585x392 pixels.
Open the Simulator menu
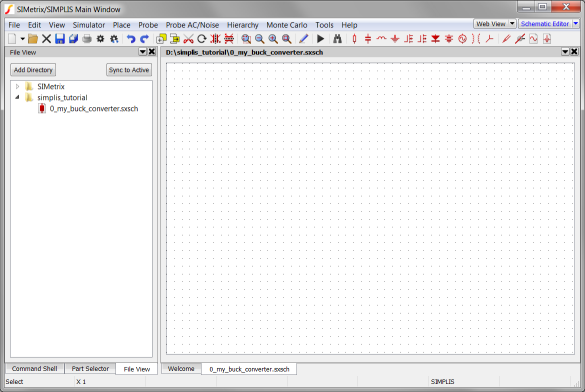[x=89, y=25]
